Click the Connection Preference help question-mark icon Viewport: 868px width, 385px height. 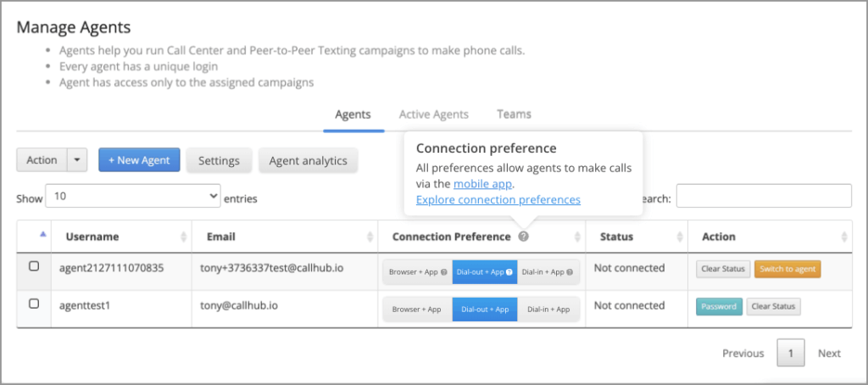coord(524,237)
